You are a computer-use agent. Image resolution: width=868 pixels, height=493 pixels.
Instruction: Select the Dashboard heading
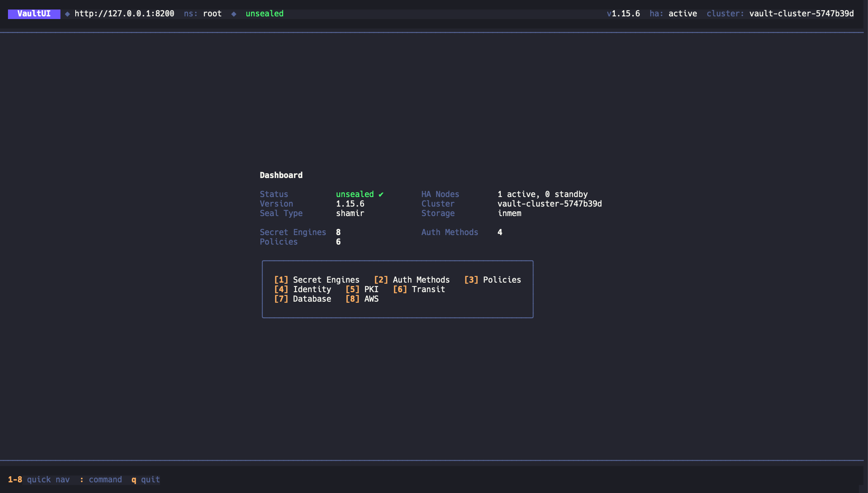tap(281, 175)
